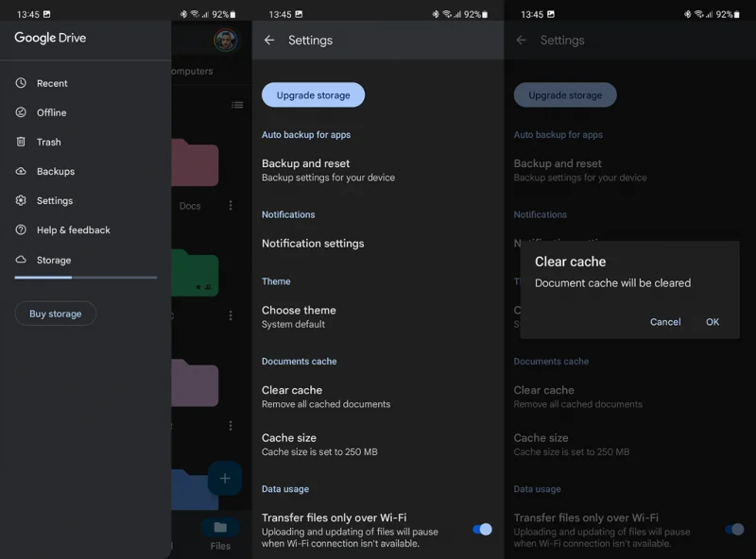The width and height of the screenshot is (756, 559).
Task: Click the Settings gear icon
Action: click(21, 200)
